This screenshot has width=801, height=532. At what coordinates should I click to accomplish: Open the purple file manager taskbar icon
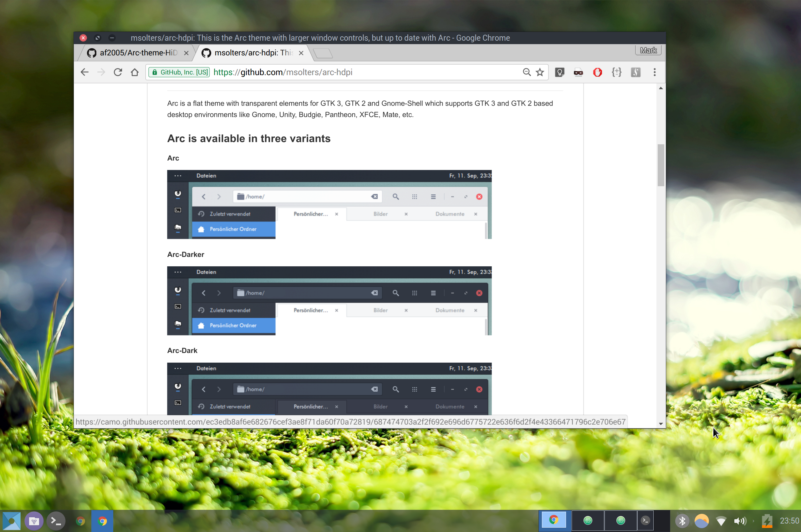click(34, 521)
